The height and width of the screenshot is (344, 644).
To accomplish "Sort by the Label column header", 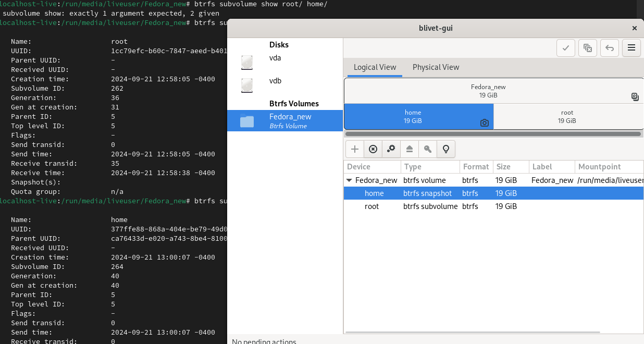I will pyautogui.click(x=552, y=167).
